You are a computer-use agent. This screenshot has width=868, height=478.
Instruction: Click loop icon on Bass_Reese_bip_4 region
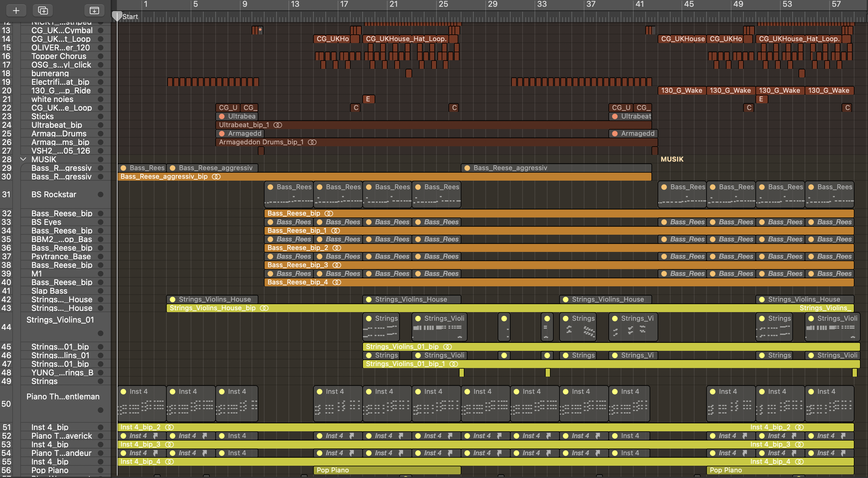click(x=336, y=282)
